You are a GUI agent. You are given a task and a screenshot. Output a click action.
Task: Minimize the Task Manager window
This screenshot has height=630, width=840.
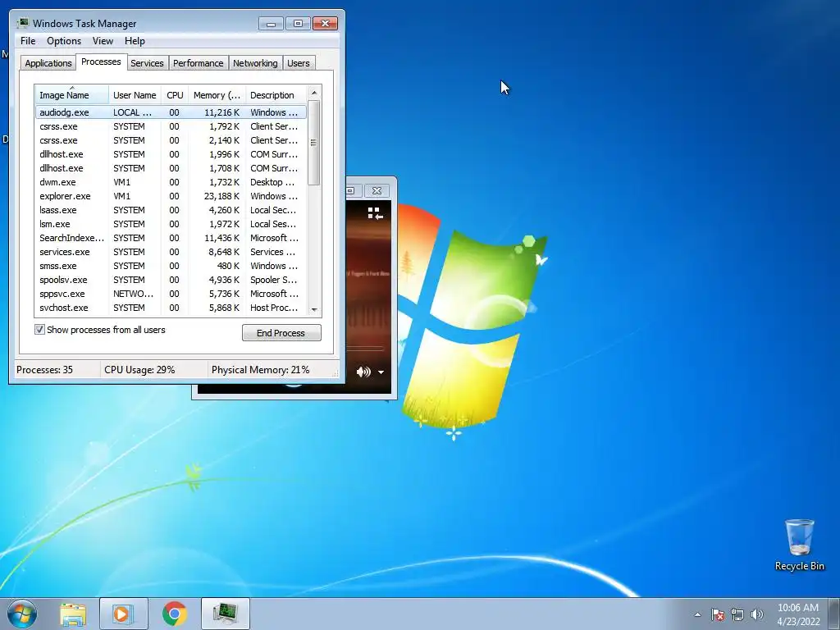[x=271, y=24]
